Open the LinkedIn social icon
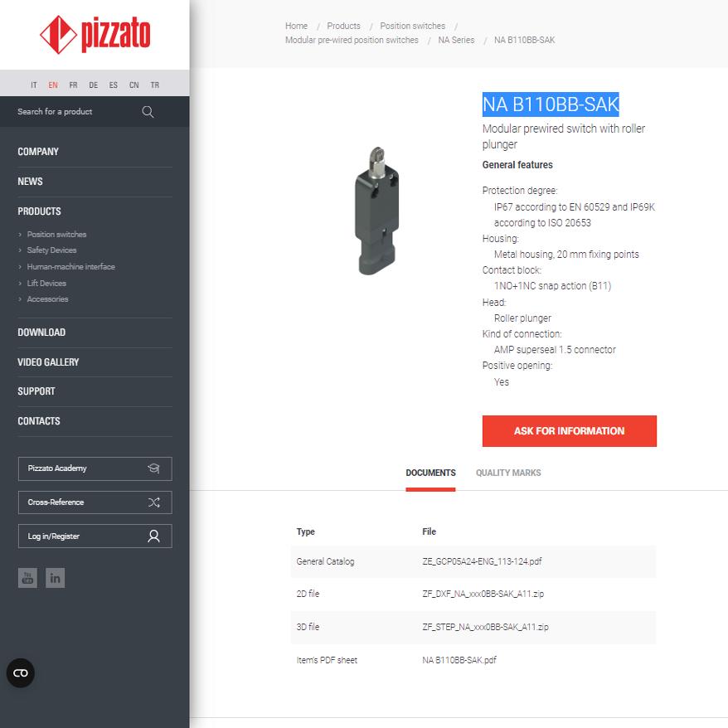This screenshot has height=728, width=728. tap(56, 578)
